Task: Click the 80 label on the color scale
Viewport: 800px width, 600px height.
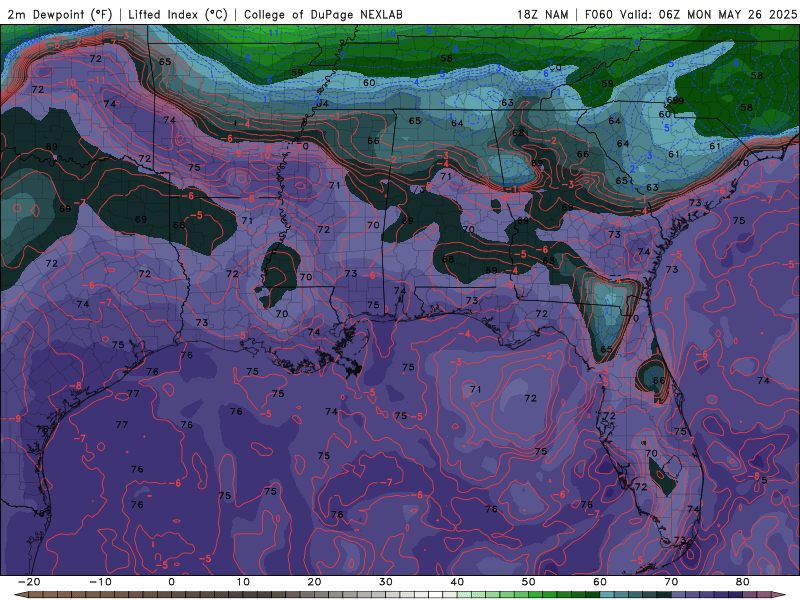Action: point(743,582)
